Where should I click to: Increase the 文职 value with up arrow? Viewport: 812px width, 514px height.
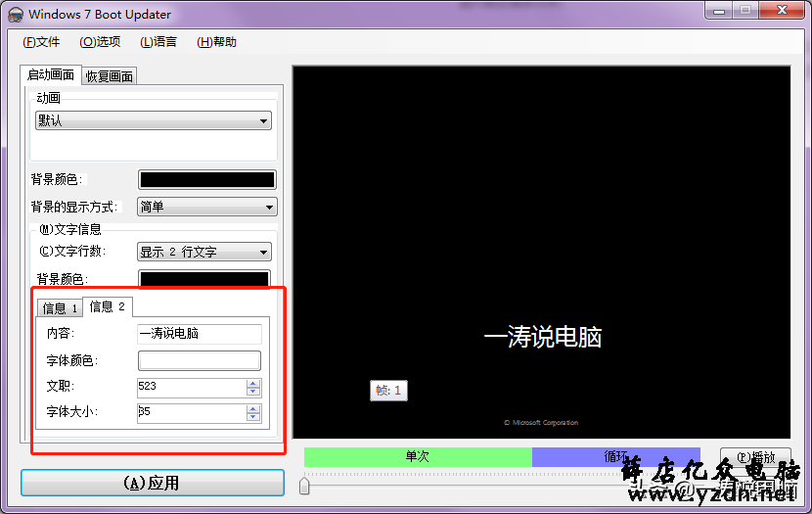[253, 384]
